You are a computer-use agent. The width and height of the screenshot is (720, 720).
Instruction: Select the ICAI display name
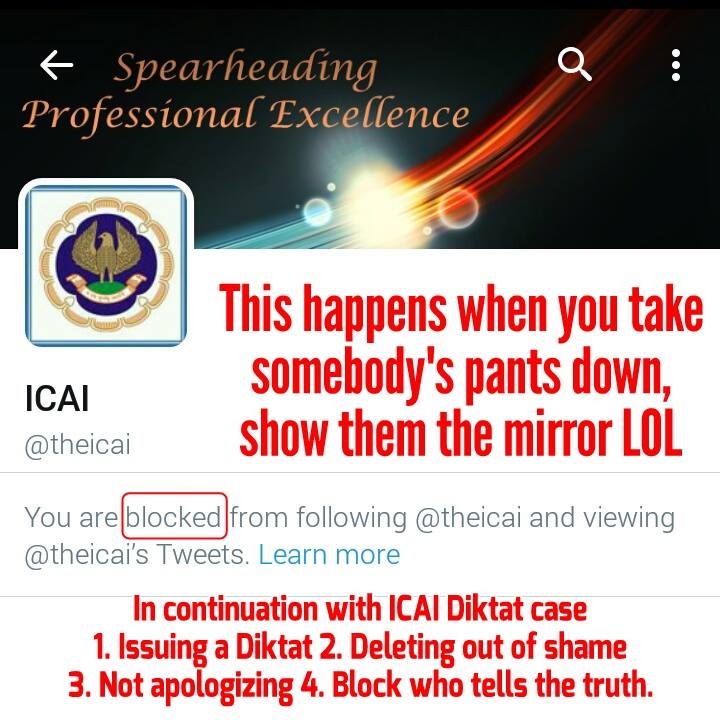pyautogui.click(x=57, y=399)
